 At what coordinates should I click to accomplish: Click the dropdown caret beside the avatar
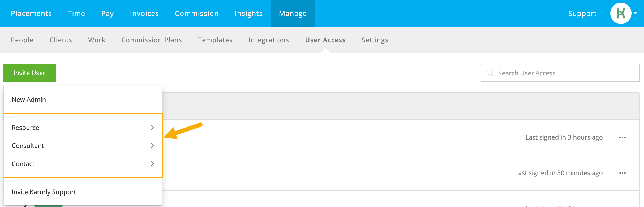636,13
